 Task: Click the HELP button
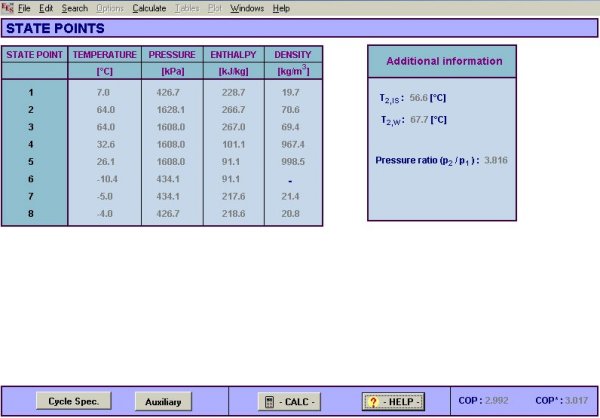click(x=393, y=402)
